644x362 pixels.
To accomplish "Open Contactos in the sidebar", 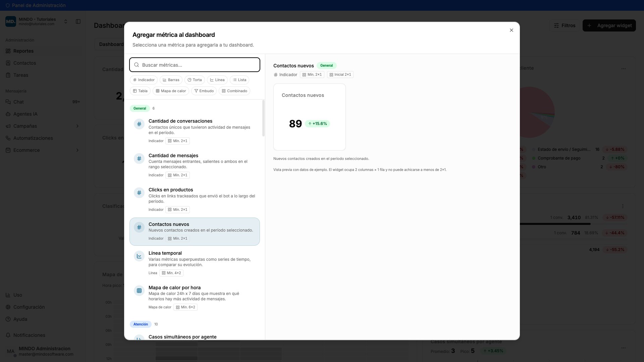I will [x=43, y=63].
